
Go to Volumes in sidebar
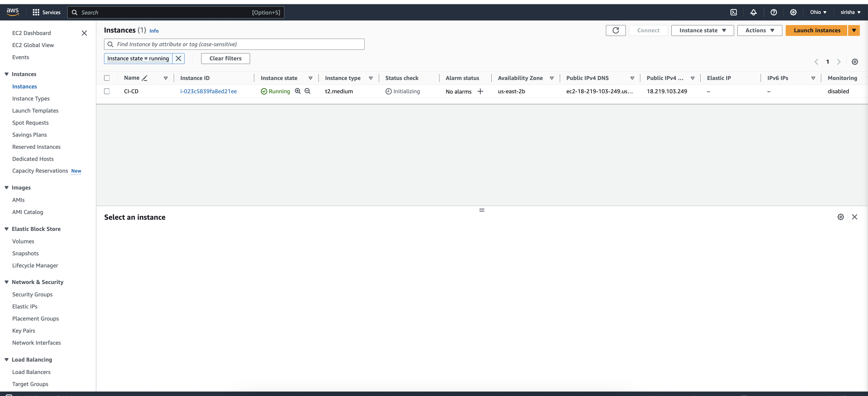pyautogui.click(x=23, y=241)
